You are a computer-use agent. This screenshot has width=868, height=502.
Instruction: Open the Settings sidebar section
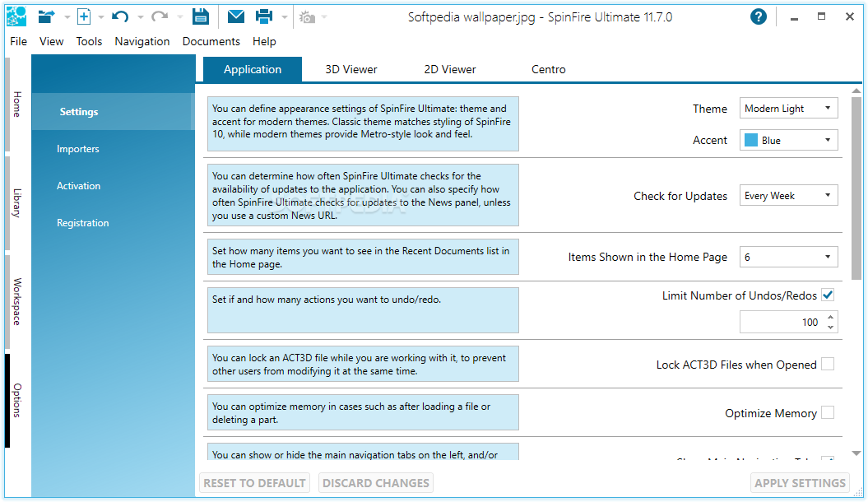(113, 112)
